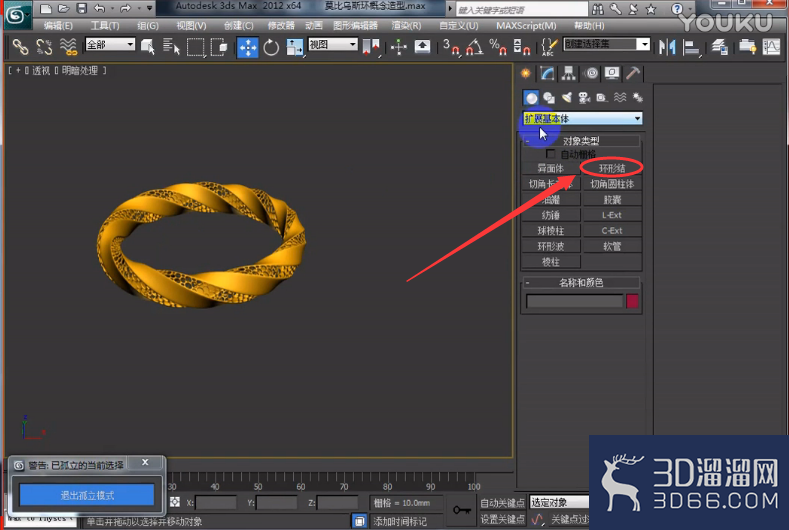This screenshot has width=789, height=530.
Task: Collapse the 对象类型 rollout
Action: tap(581, 141)
